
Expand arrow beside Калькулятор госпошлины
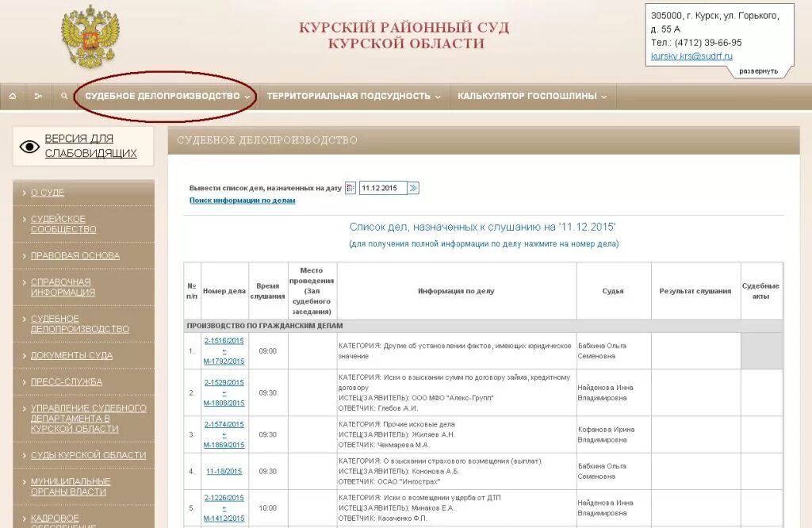tap(603, 97)
